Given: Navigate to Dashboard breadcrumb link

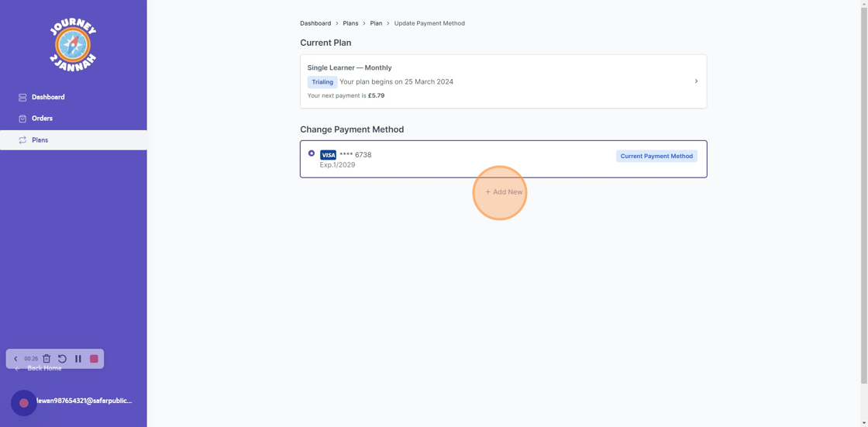Looking at the screenshot, I should click(315, 23).
